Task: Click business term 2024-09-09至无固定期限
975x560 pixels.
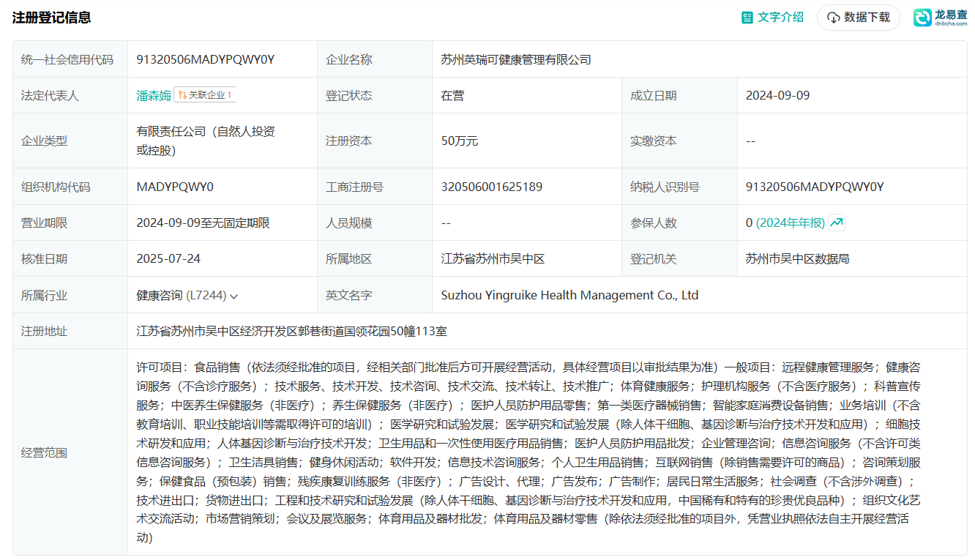Action: click(203, 223)
